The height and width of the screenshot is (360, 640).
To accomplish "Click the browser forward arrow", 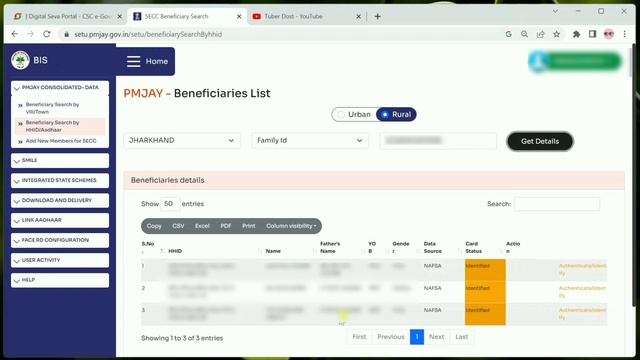I will click(31, 34).
